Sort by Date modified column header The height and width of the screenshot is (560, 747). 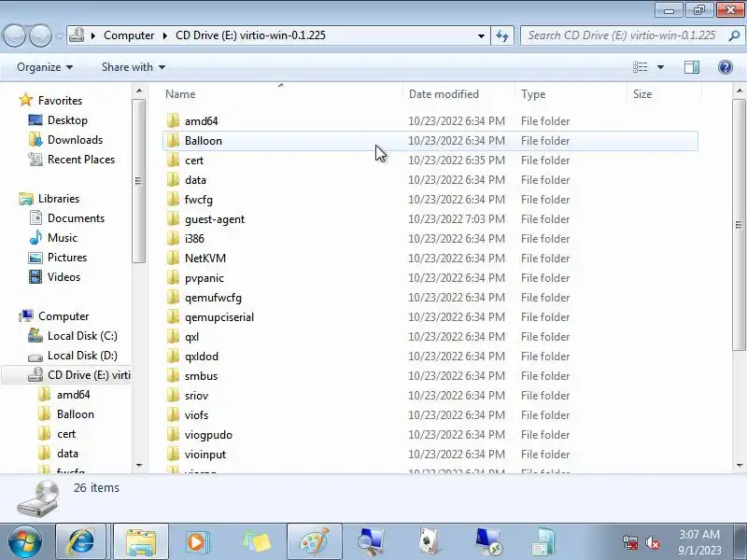pyautogui.click(x=459, y=94)
